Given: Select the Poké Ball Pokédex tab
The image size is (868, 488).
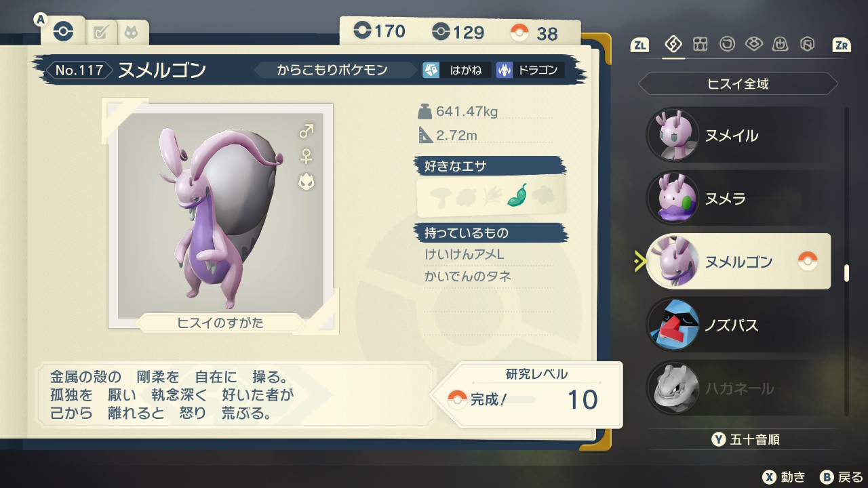Looking at the screenshot, I should click(x=63, y=31).
